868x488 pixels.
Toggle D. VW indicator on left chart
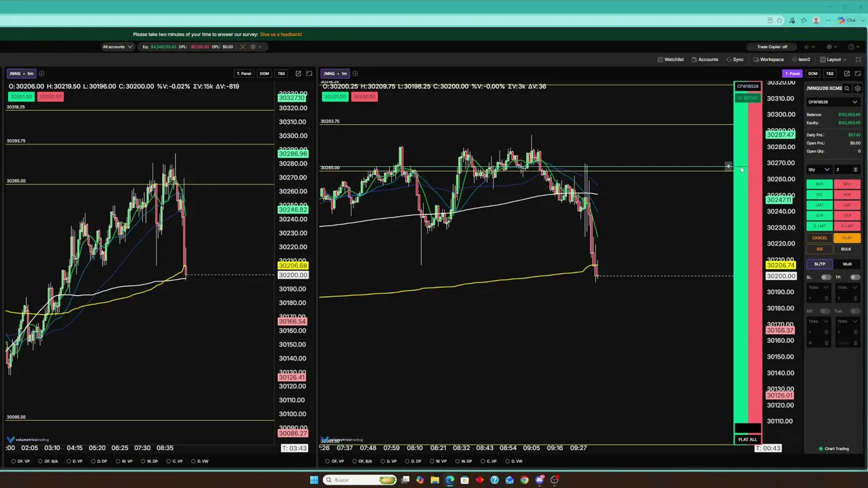(199, 462)
